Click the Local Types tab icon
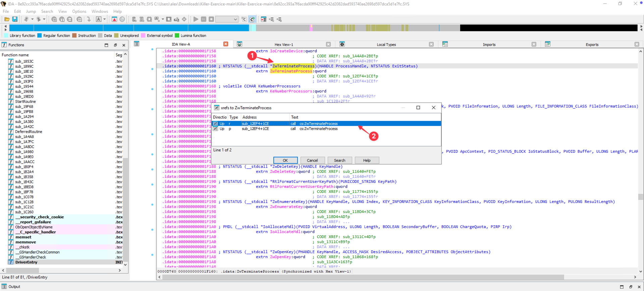This screenshot has width=644, height=291. [x=342, y=44]
